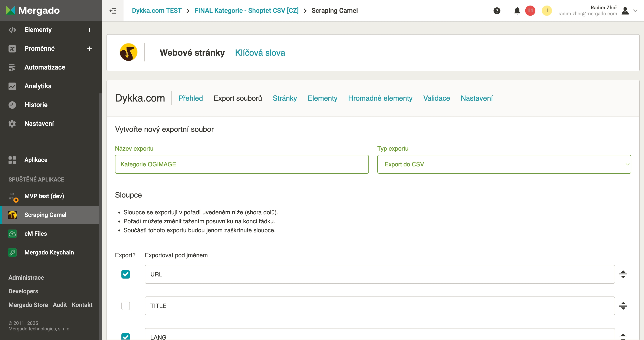This screenshot has width=644, height=340.
Task: Open the Mergado Keychain app
Action: (x=49, y=252)
